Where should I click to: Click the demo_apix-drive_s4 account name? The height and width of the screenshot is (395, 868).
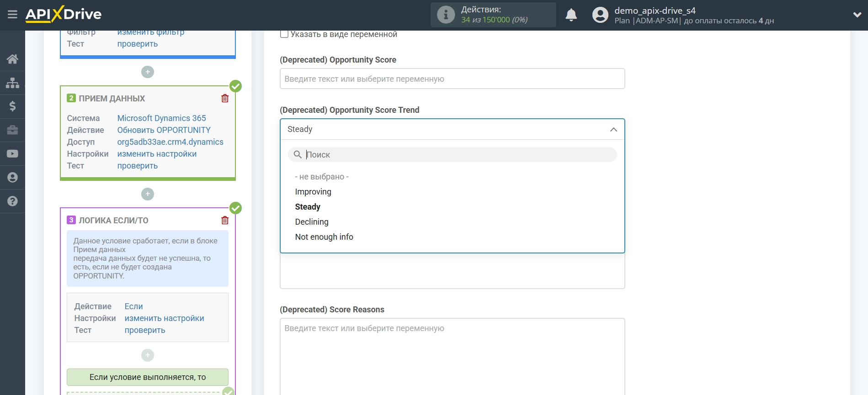pos(655,10)
